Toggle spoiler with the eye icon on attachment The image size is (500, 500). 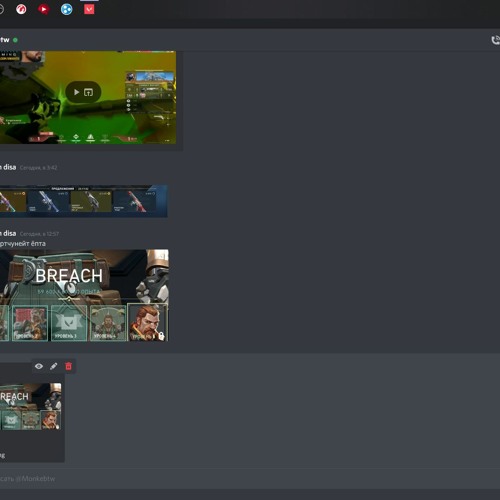pos(39,366)
